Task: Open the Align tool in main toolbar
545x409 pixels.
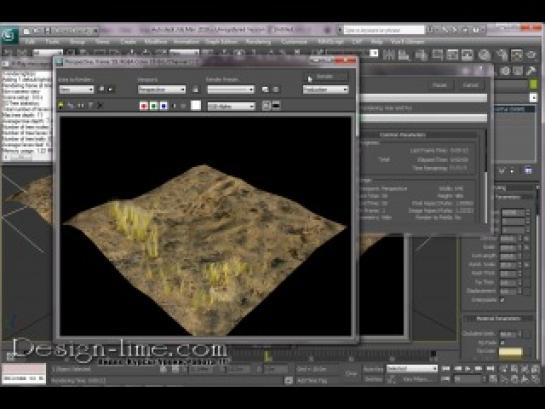Action: coord(404,55)
